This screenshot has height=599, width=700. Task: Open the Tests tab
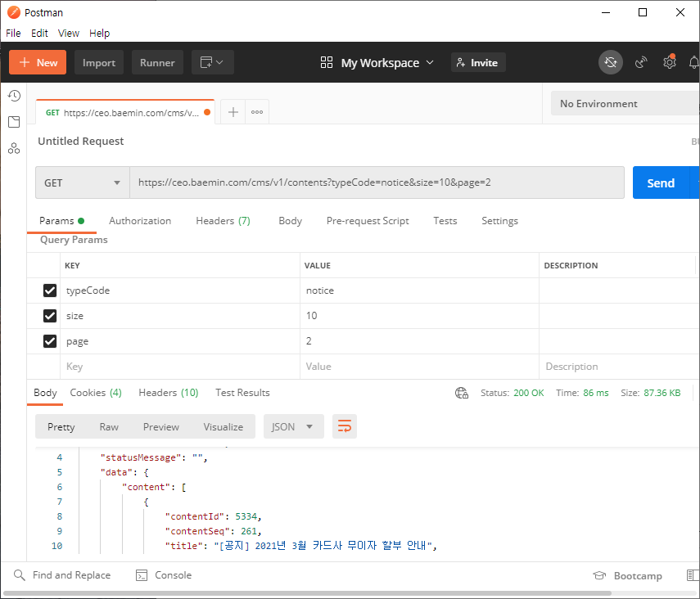point(445,221)
